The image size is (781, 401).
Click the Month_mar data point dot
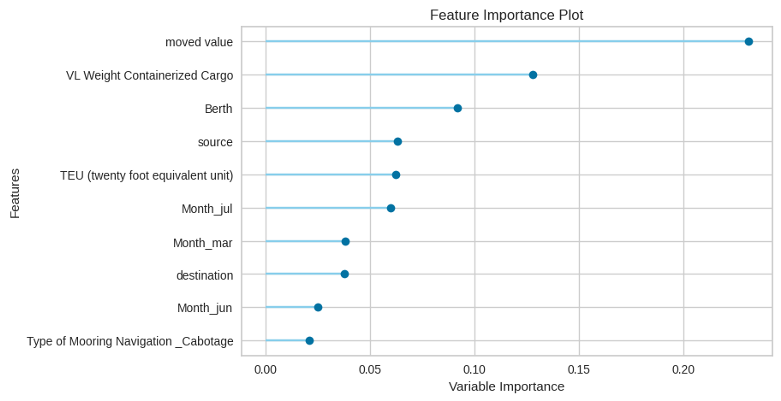point(346,242)
